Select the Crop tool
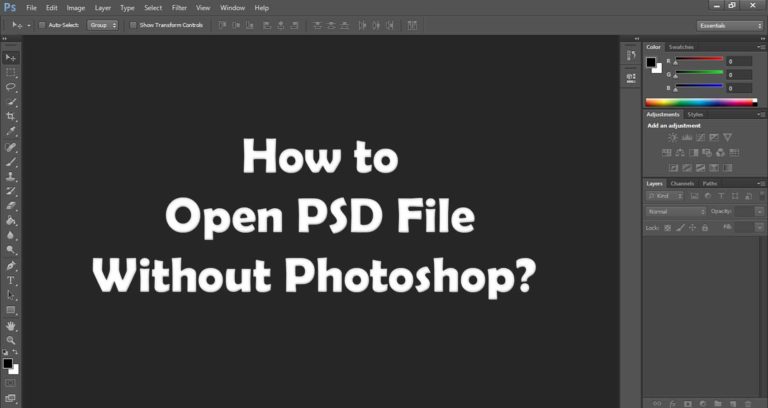Viewport: 768px width, 408px height. (10, 117)
